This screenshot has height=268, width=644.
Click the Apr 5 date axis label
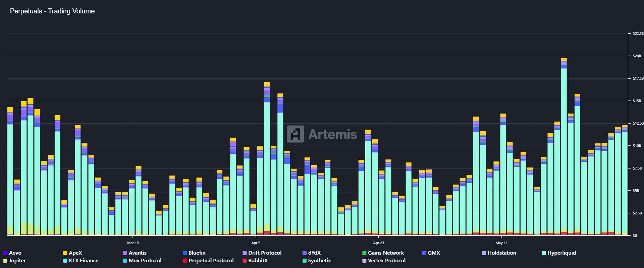[256, 243]
